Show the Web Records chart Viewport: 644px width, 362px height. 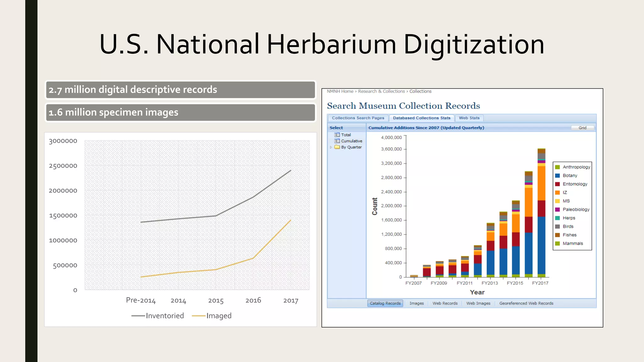click(x=445, y=303)
